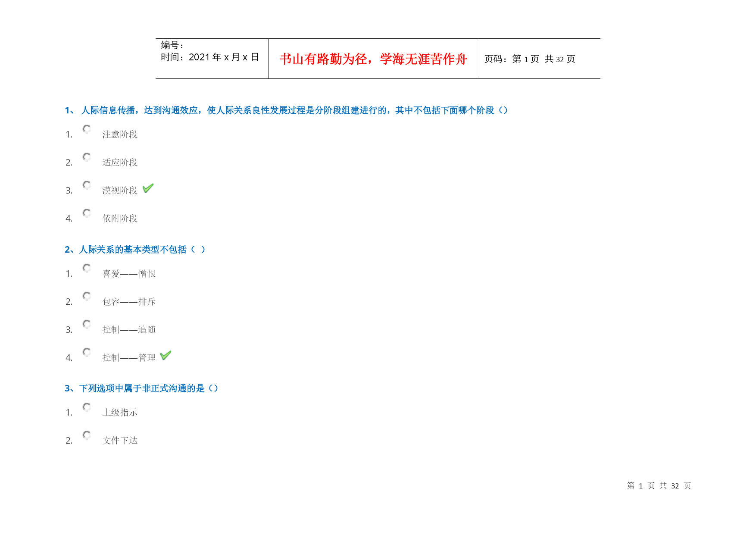756x535 pixels.
Task: Click green checkmark beside 漠视阶段
Action: coord(148,188)
